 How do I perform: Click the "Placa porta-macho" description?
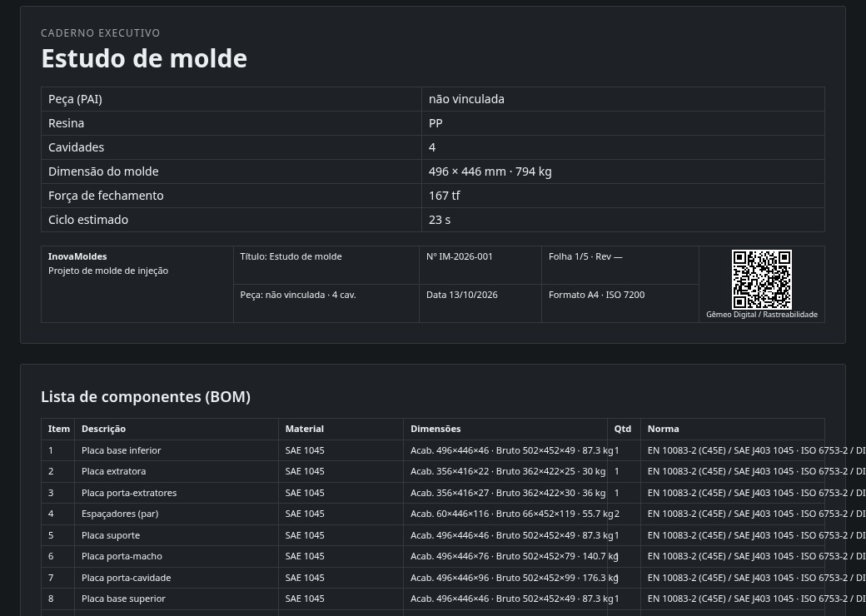pos(122,556)
